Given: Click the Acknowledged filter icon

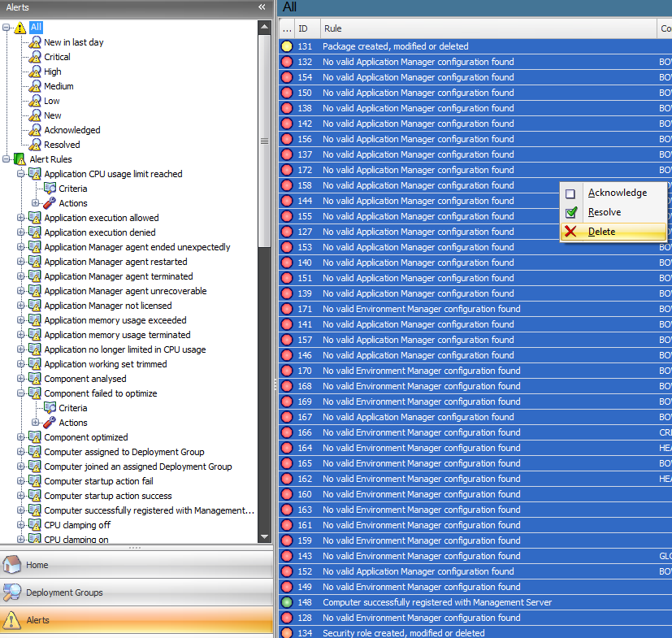Looking at the screenshot, I should [35, 130].
